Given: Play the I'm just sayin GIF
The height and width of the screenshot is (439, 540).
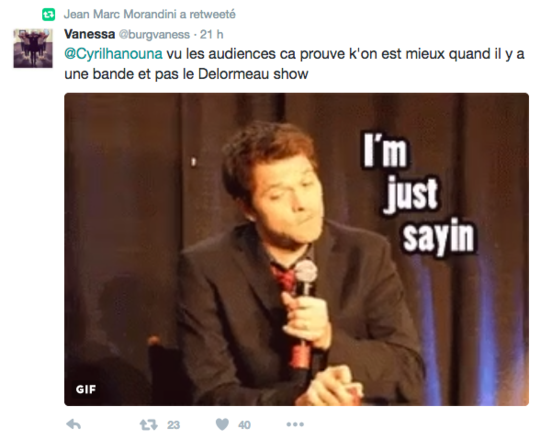Looking at the screenshot, I should pos(296,249).
